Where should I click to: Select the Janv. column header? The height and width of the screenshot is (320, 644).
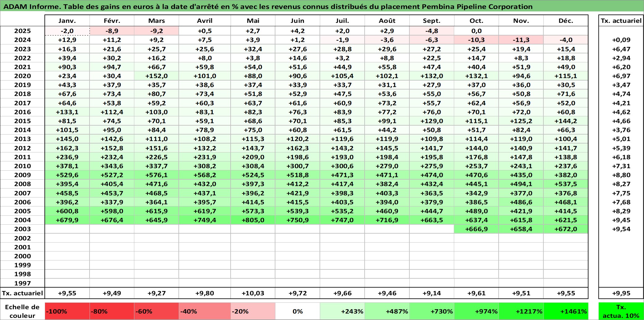point(67,21)
